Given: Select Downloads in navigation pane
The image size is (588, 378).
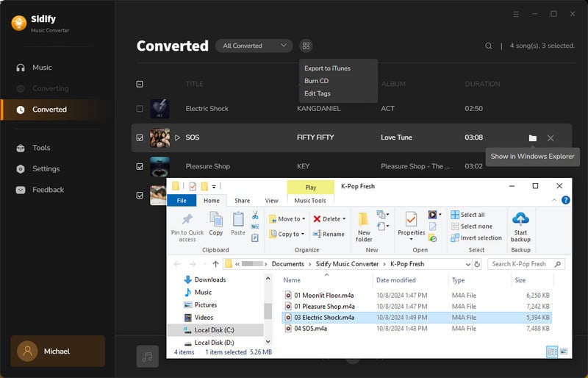Looking at the screenshot, I should tap(205, 280).
